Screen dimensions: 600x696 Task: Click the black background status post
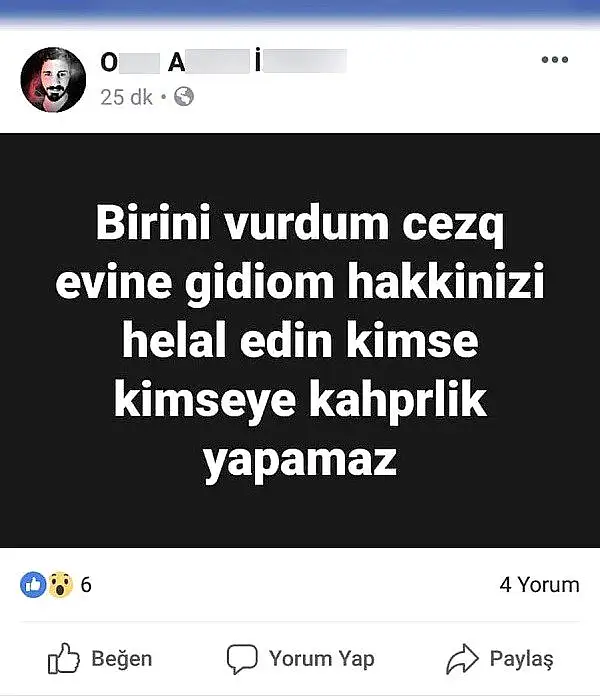300,340
